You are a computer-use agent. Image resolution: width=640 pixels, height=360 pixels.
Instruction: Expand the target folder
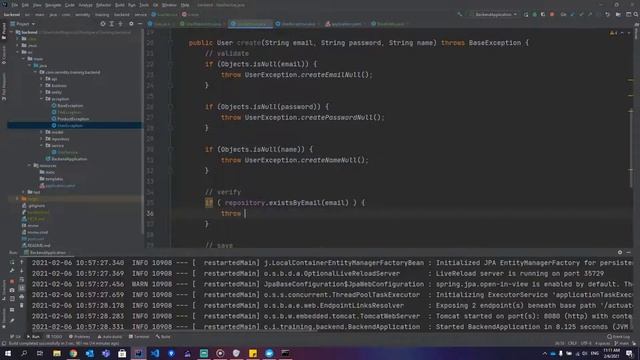click(17, 199)
